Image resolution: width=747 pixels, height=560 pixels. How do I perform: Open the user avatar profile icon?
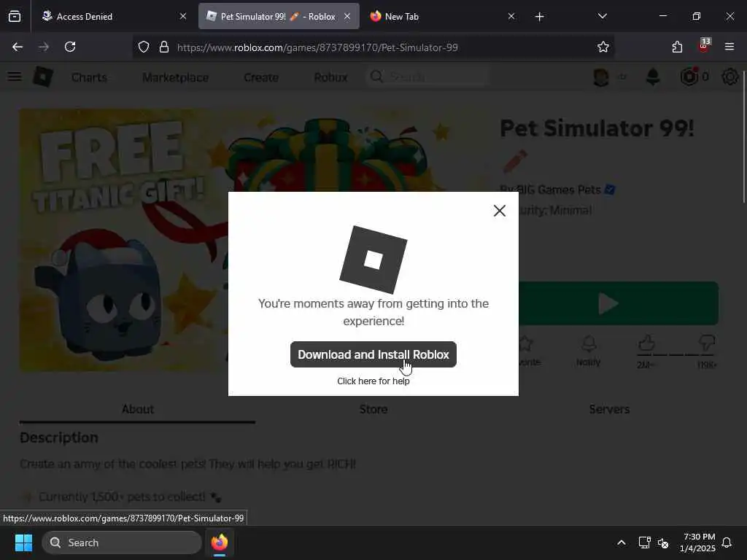(x=601, y=77)
